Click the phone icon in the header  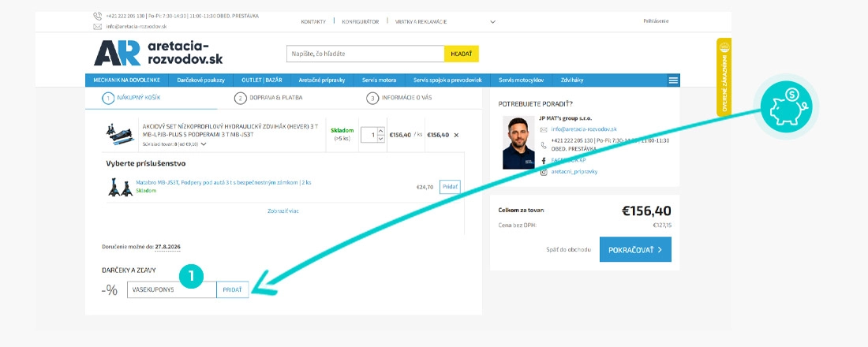[97, 17]
